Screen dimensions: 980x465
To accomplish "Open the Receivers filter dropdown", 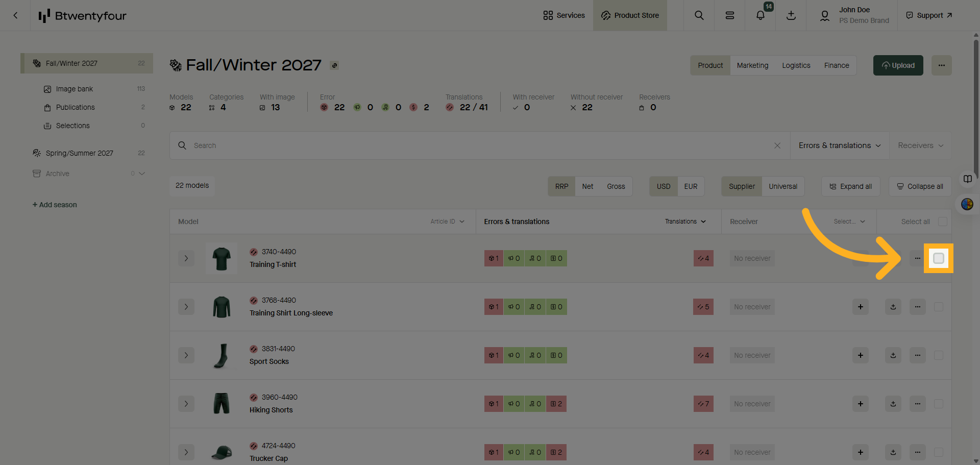I will [920, 145].
